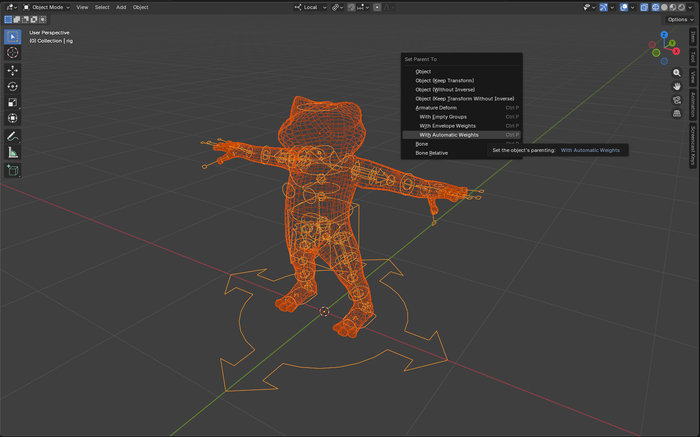This screenshot has height=437, width=700.
Task: Activate the Measure tool
Action: coord(13,152)
